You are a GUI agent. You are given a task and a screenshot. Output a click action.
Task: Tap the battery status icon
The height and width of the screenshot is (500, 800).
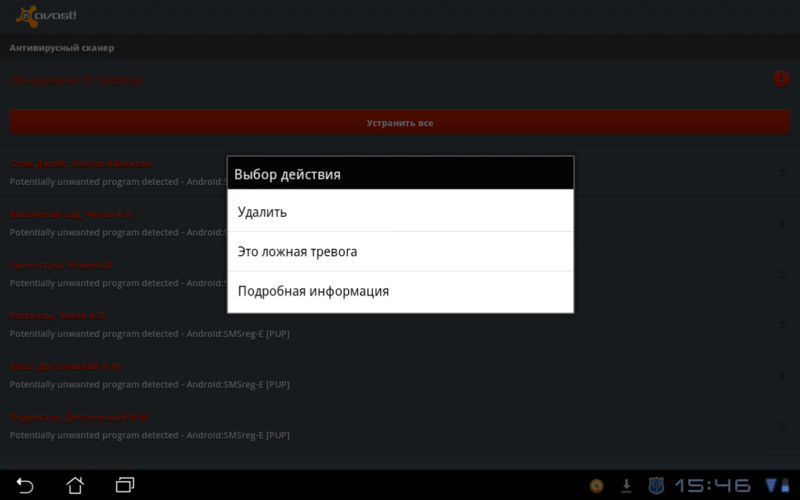[x=785, y=485]
